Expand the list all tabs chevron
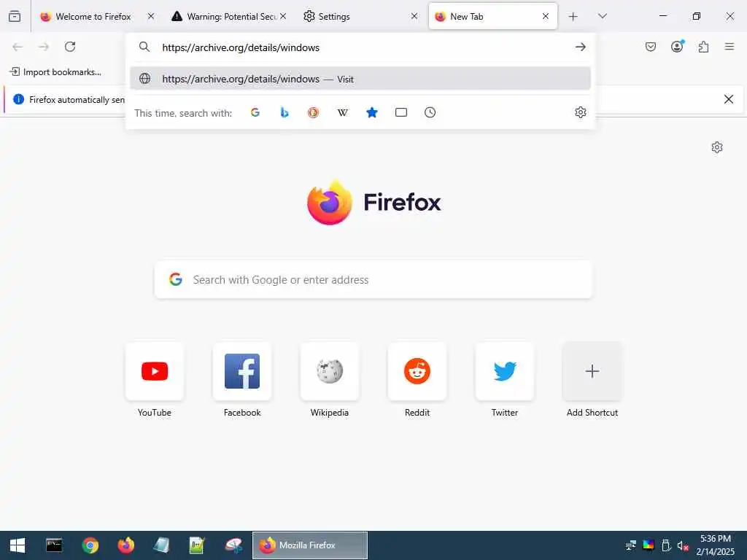The width and height of the screenshot is (747, 560). [602, 16]
